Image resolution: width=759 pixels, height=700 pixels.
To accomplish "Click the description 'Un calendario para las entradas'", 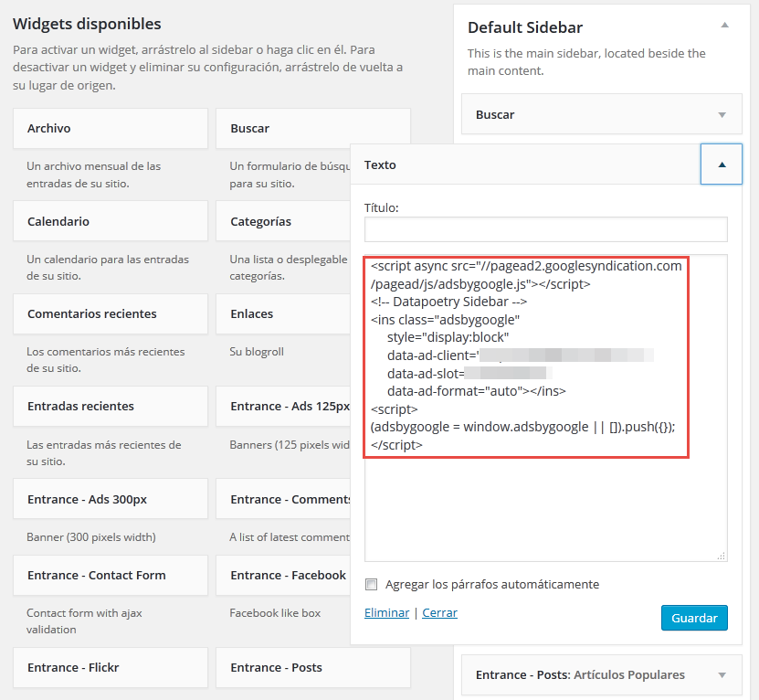I will (x=108, y=268).
